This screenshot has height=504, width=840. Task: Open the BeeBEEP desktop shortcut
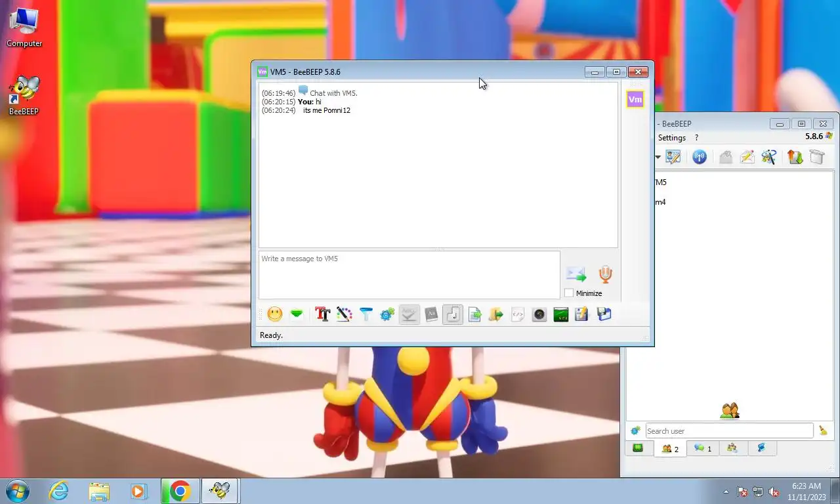(24, 96)
